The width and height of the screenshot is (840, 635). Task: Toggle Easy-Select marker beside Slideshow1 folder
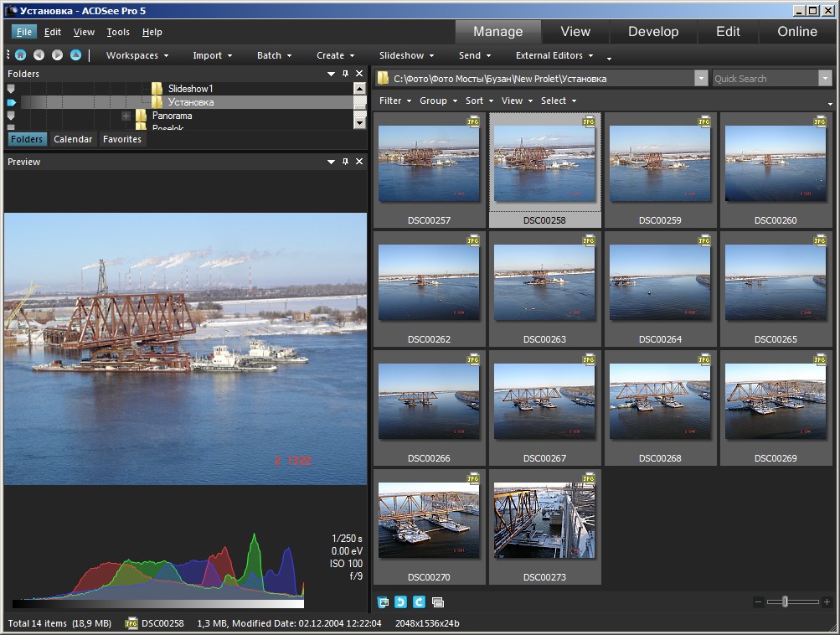[11, 89]
